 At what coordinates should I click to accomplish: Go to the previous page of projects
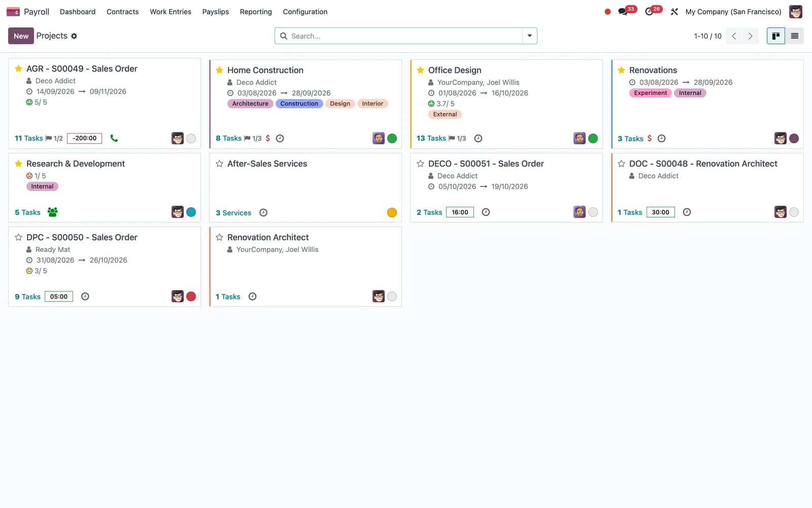pyautogui.click(x=734, y=36)
